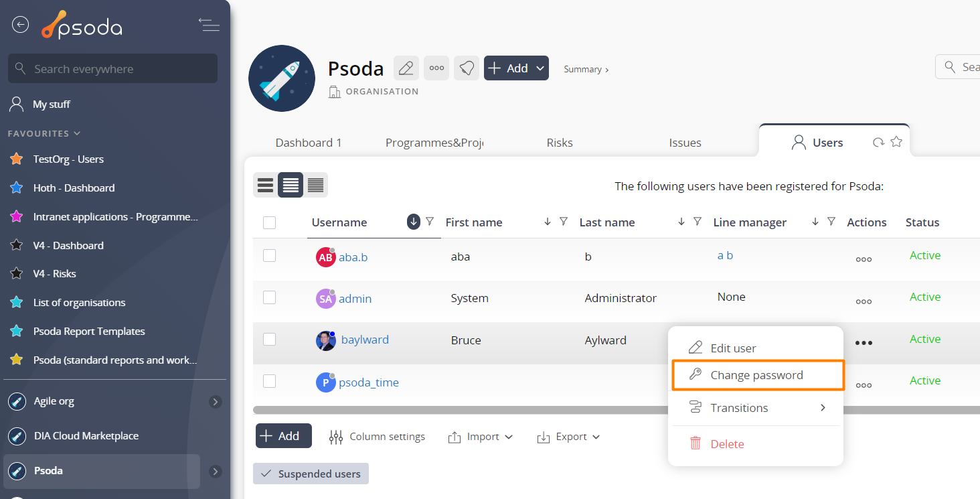Click the blue star for Hoth - Dashboard
Image resolution: width=980 pixels, height=499 pixels.
click(x=17, y=188)
